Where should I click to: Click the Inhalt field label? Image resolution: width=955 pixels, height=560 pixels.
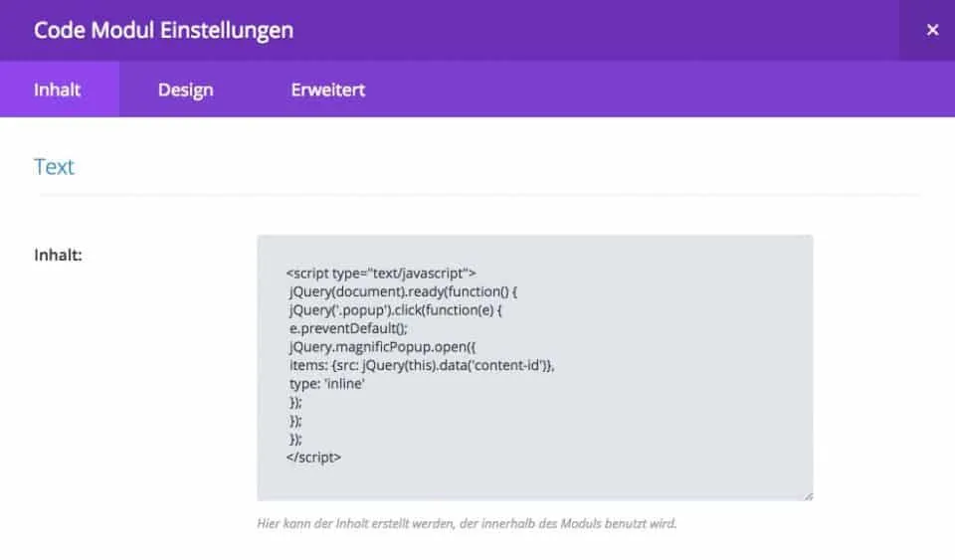coord(58,255)
